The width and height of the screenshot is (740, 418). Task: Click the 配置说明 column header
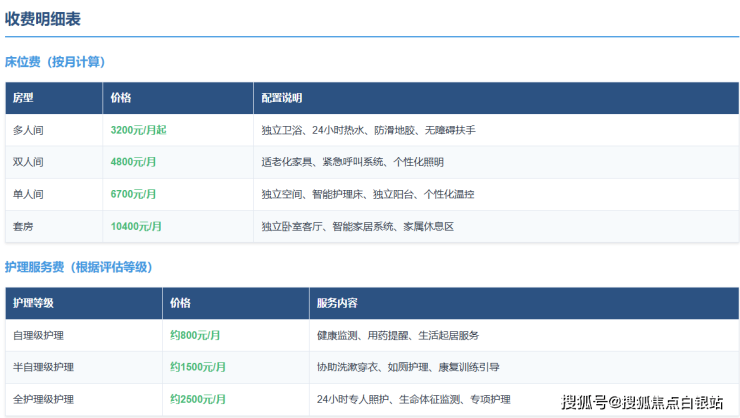282,98
